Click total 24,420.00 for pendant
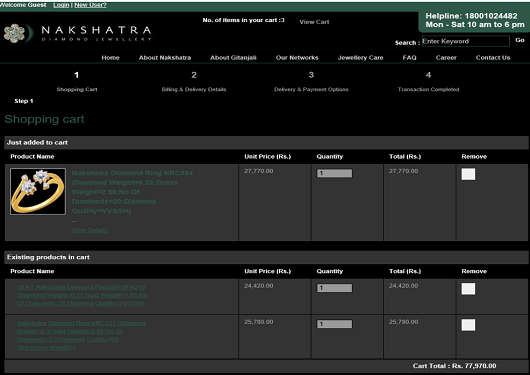Screen dimensions: 530x375 403,286
